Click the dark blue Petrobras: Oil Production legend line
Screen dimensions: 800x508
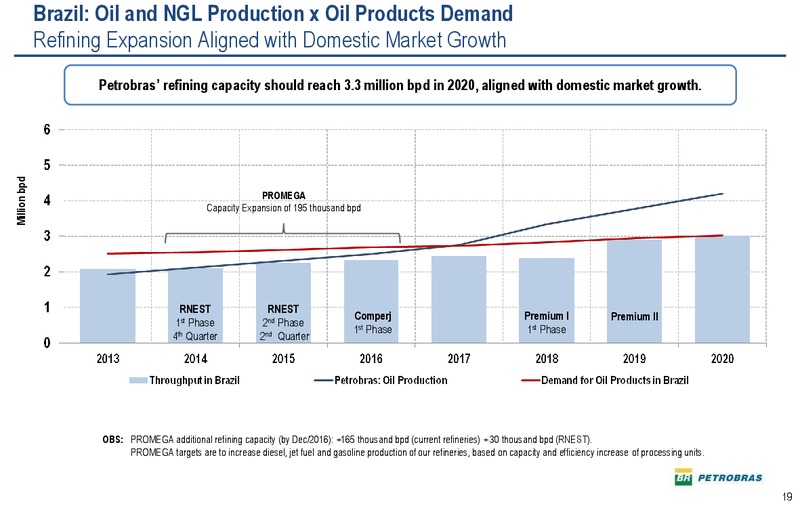[x=323, y=380]
